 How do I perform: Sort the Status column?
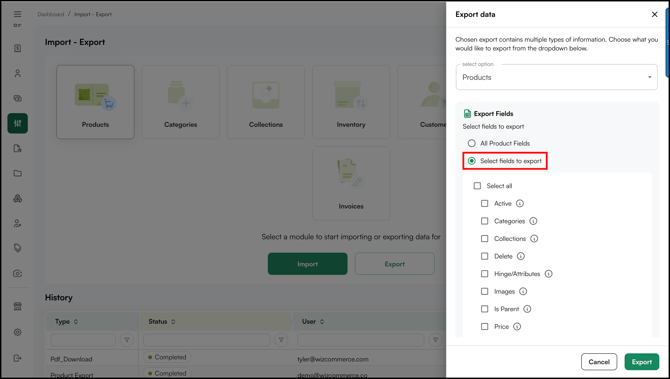tap(173, 322)
